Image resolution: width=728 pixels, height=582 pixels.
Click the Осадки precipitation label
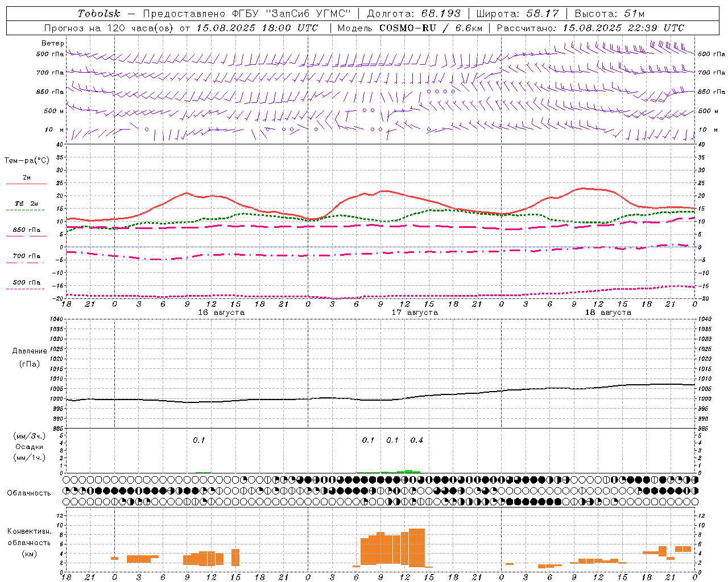pyautogui.click(x=30, y=447)
